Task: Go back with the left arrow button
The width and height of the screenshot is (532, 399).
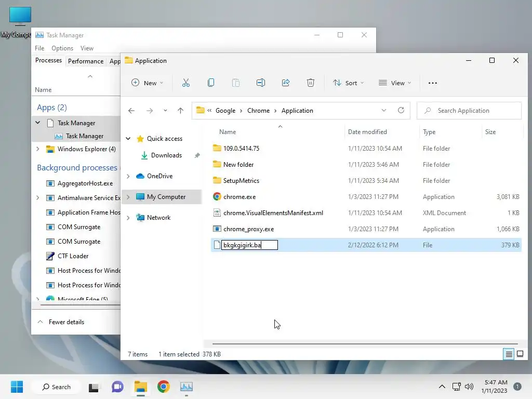Action: click(x=131, y=111)
